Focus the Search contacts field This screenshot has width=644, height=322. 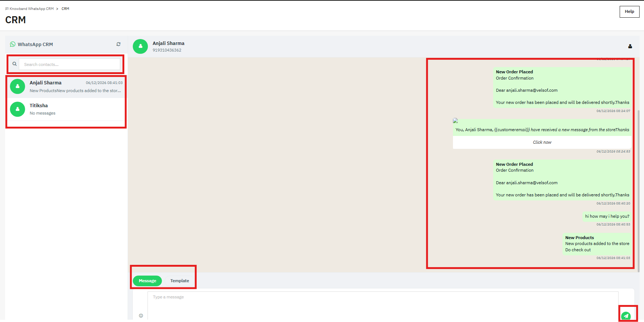point(69,64)
